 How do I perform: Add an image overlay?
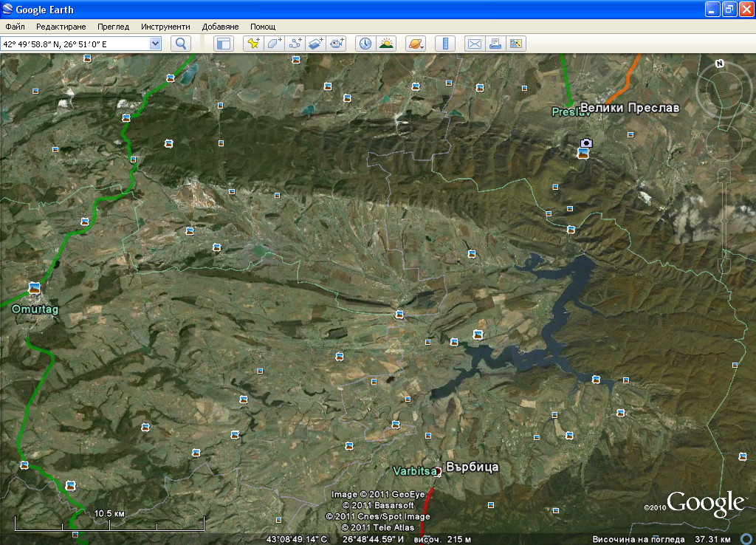click(x=316, y=44)
